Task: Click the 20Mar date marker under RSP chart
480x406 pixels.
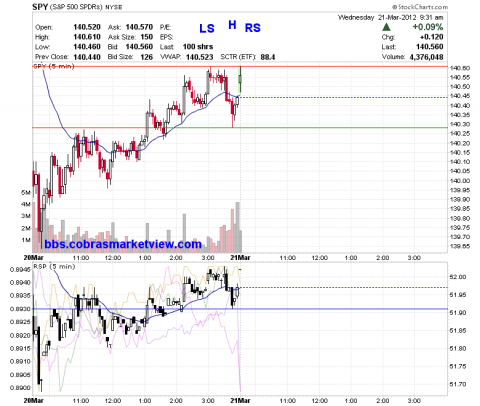Action: (x=34, y=400)
